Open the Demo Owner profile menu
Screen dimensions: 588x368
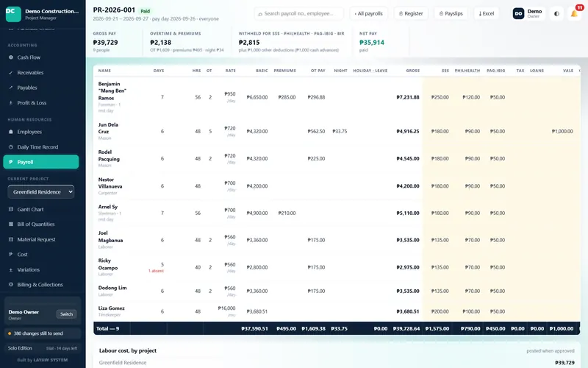click(528, 13)
